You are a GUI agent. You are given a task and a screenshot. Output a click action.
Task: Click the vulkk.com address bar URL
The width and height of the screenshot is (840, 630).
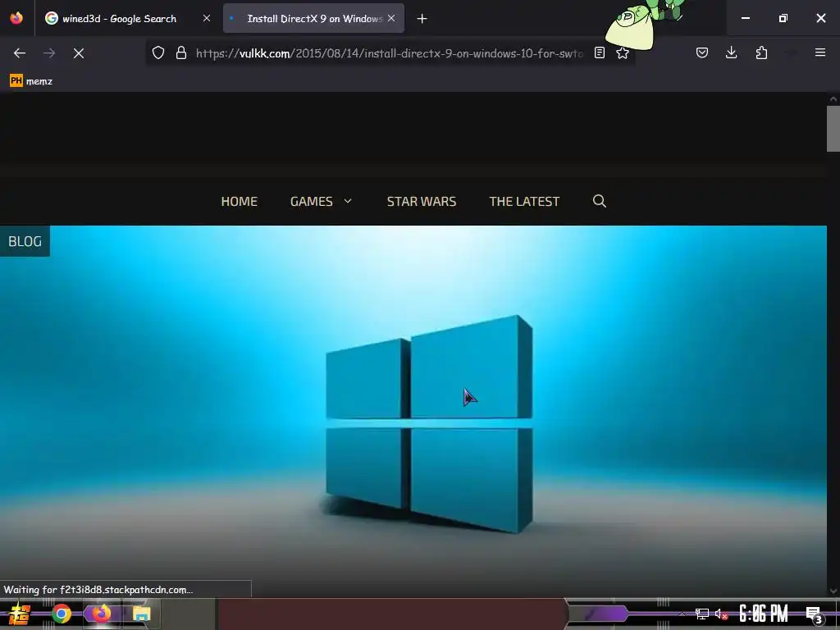pyautogui.click(x=390, y=53)
